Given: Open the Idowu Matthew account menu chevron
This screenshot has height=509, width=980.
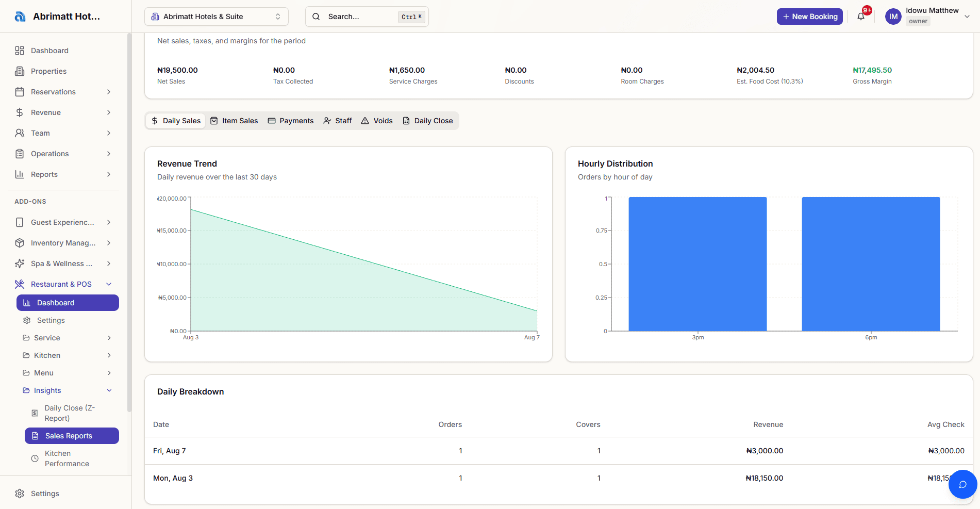Looking at the screenshot, I should point(967,17).
